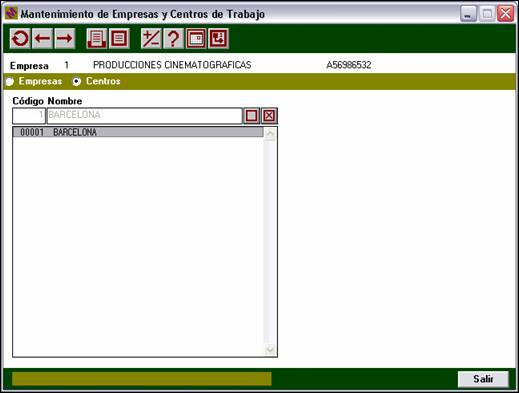Click the last toolbar icon with arrow
519x393 pixels.
pyautogui.click(x=218, y=39)
